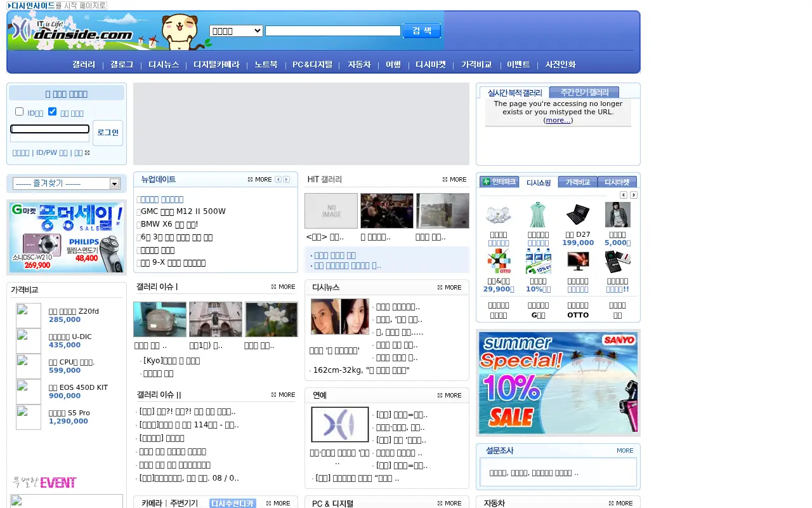The width and height of the screenshot is (812, 508).
Task: Click previous arrow in 뉴업데이트 header
Action: tap(278, 180)
